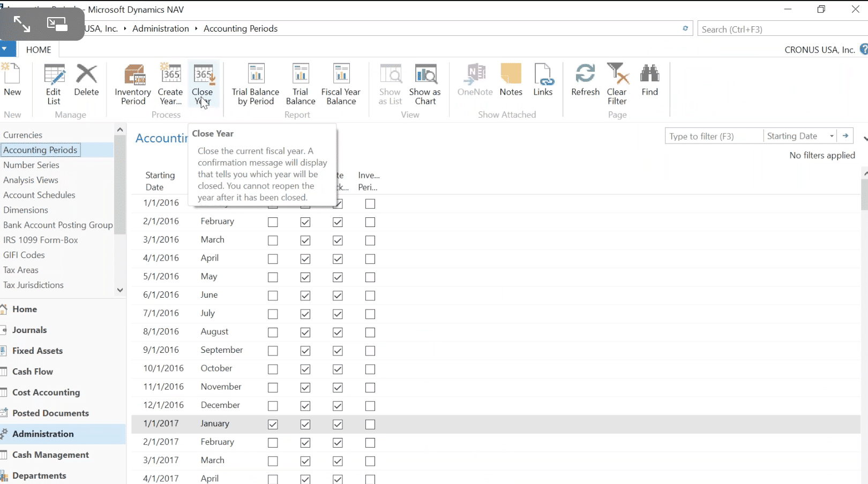The width and height of the screenshot is (868, 484).
Task: Open OneNote attachment
Action: tap(475, 80)
